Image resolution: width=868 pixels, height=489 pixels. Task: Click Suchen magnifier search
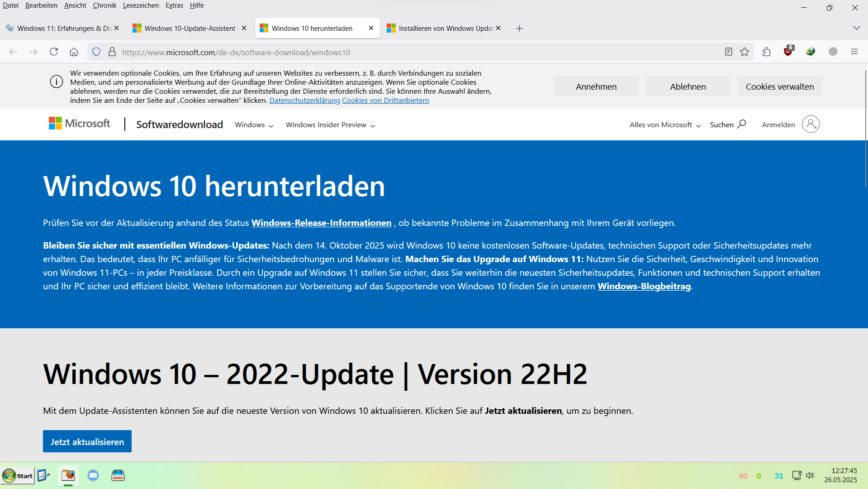pyautogui.click(x=728, y=125)
